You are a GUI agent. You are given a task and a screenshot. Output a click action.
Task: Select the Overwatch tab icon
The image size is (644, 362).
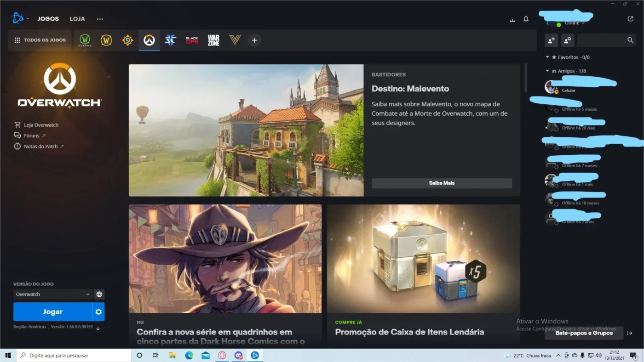pyautogui.click(x=149, y=40)
